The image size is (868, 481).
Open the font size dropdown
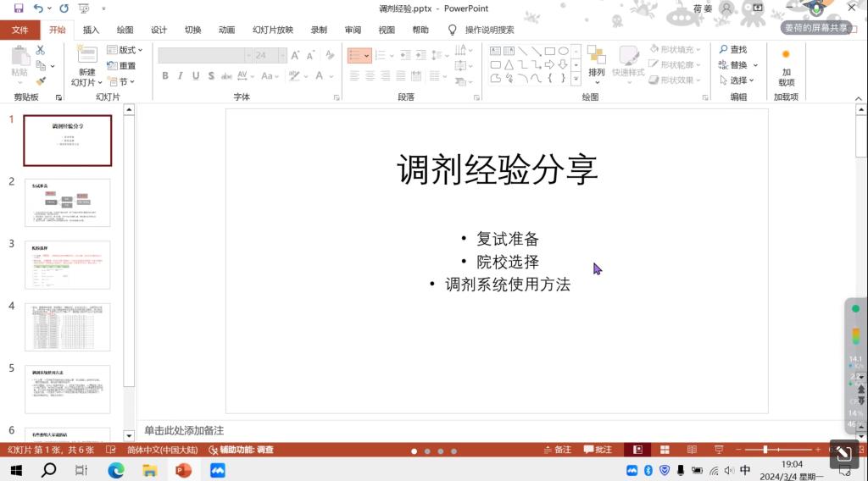[x=284, y=55]
